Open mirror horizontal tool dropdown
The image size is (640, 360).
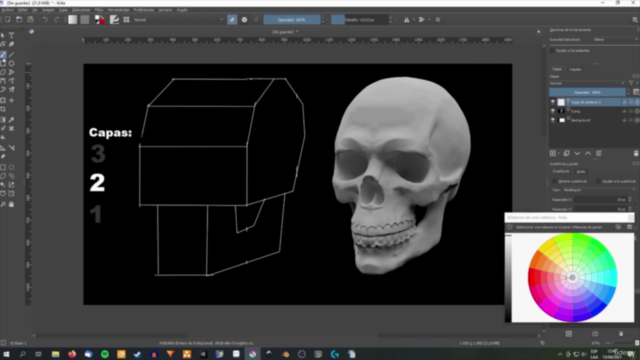point(413,20)
